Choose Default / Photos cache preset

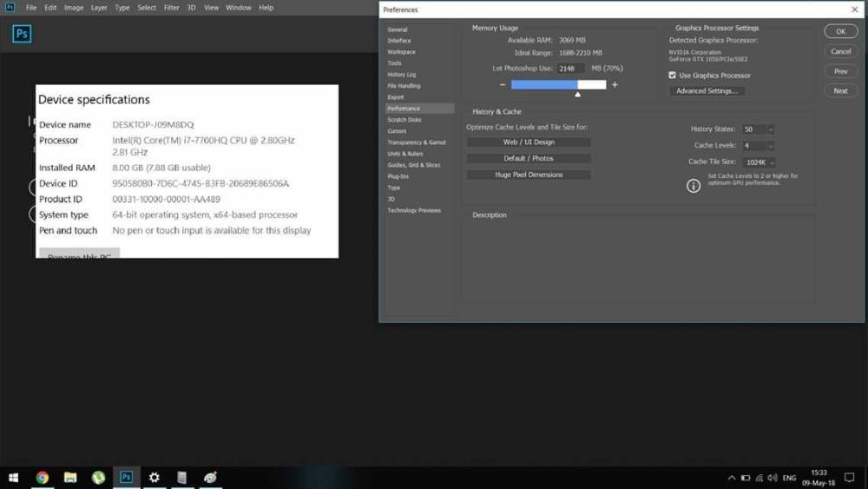pyautogui.click(x=529, y=158)
